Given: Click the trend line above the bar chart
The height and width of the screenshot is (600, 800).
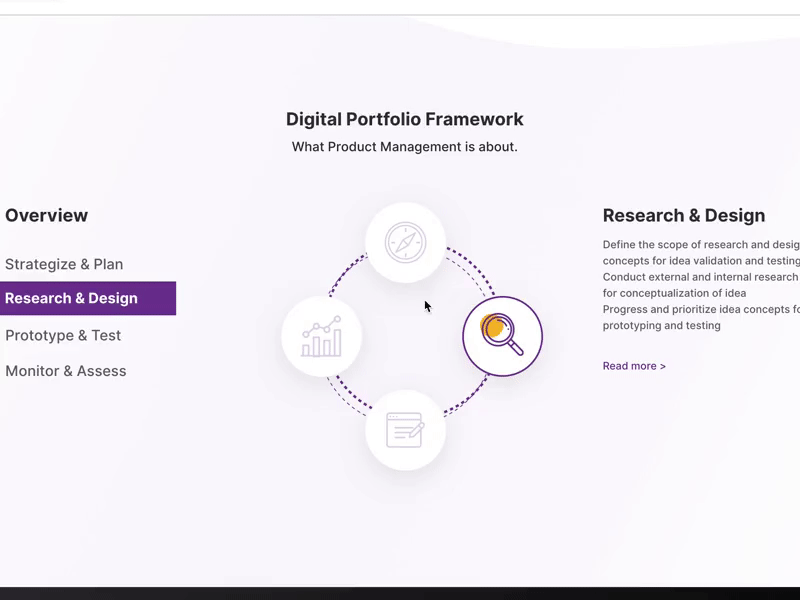Looking at the screenshot, I should pos(322,326).
